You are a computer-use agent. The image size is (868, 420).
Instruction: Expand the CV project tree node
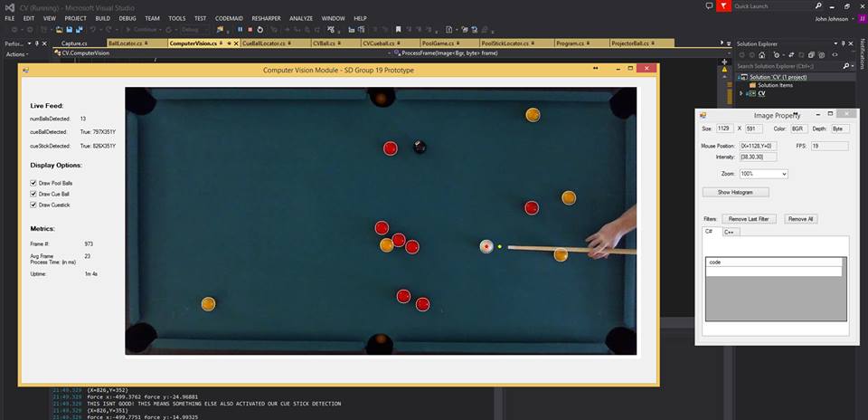742,93
